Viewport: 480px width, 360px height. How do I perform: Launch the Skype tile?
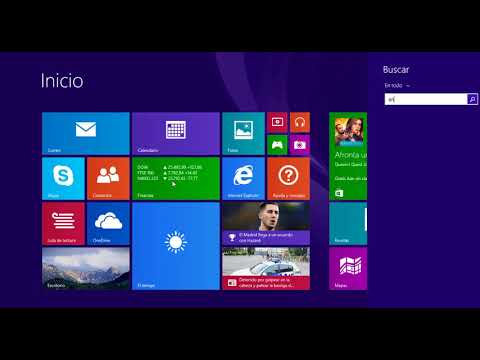coord(63,179)
